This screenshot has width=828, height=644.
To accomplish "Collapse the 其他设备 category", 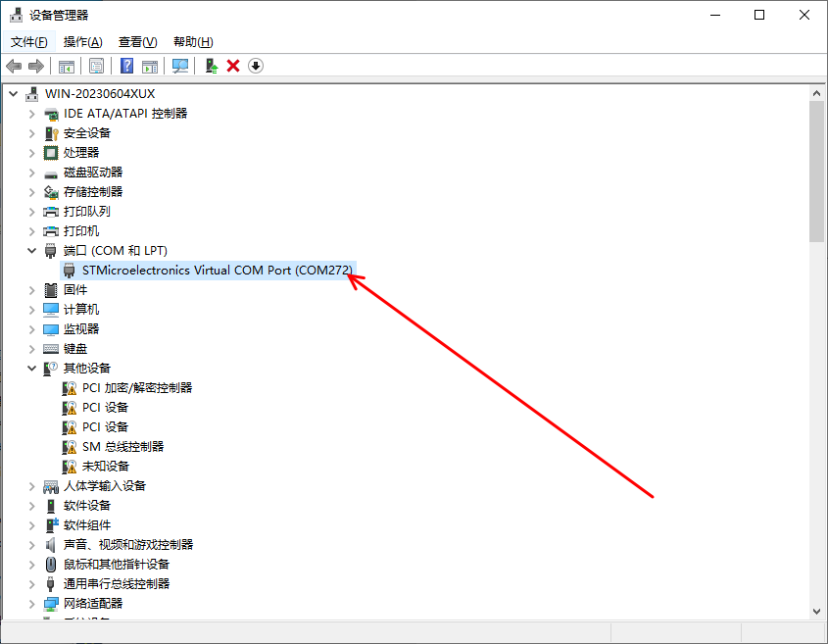I will point(31,369).
